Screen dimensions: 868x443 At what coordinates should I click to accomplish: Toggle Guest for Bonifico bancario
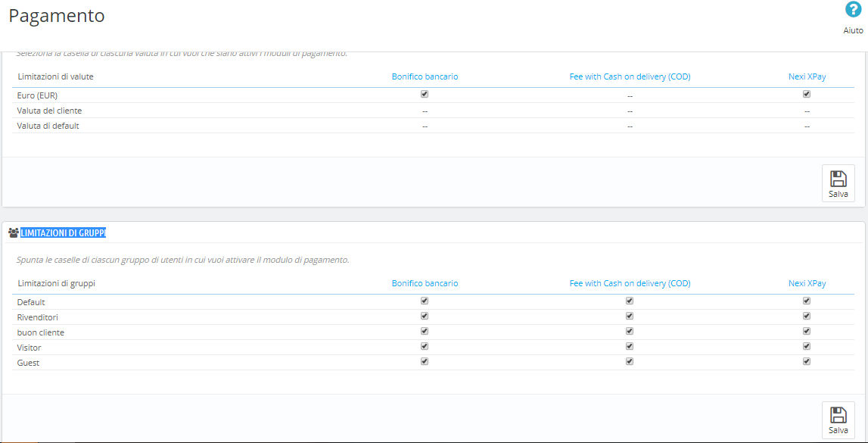pos(425,361)
